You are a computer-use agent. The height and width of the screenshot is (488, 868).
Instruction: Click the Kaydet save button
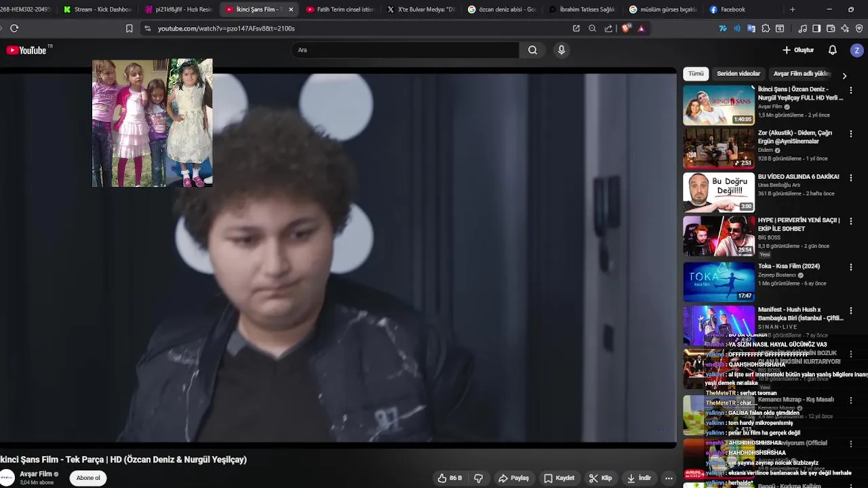click(x=559, y=478)
